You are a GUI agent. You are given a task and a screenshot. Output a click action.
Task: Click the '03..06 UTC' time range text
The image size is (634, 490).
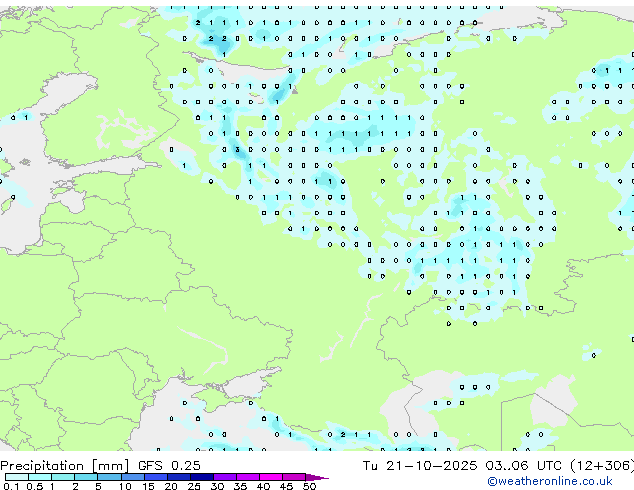524,466
